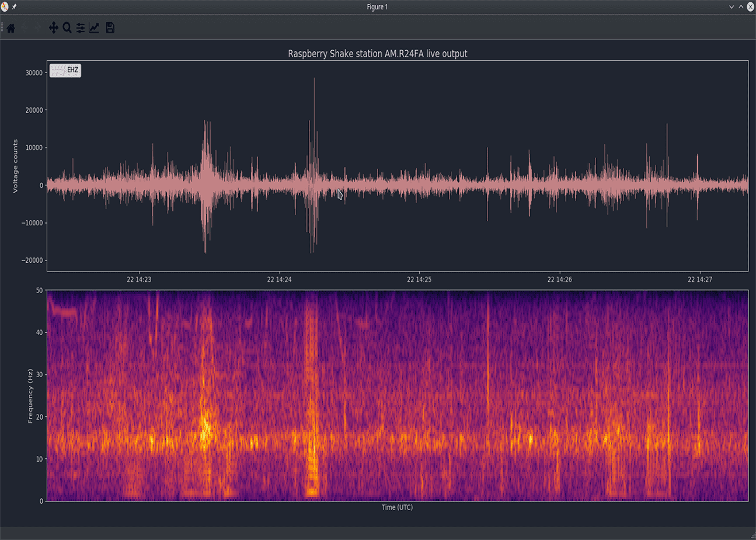Save the figure with the floppy disk icon

110,28
